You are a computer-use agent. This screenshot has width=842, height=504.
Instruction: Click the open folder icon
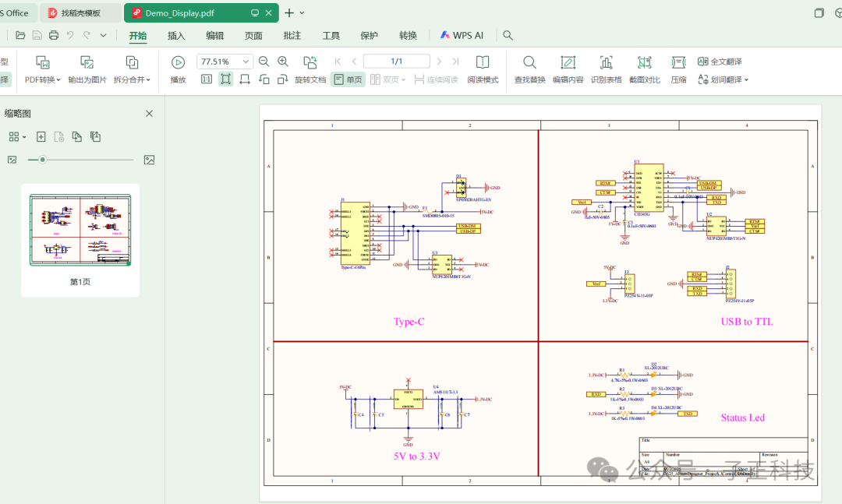[x=20, y=35]
